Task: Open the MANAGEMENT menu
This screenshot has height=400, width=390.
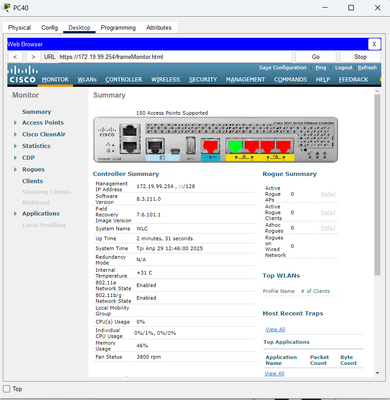Action: [x=245, y=80]
